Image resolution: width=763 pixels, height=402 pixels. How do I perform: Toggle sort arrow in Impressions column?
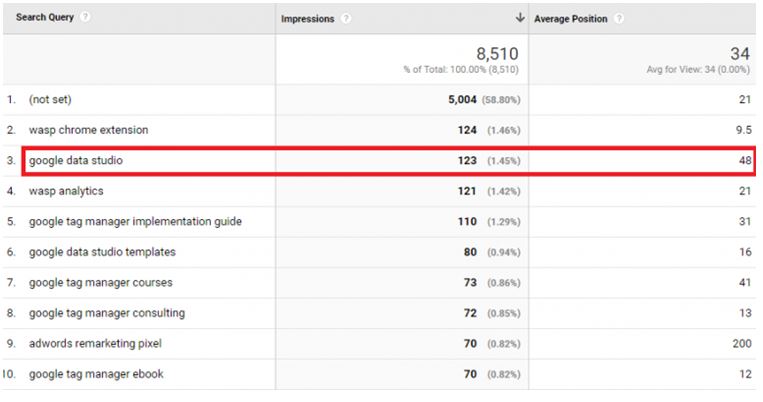click(x=520, y=18)
